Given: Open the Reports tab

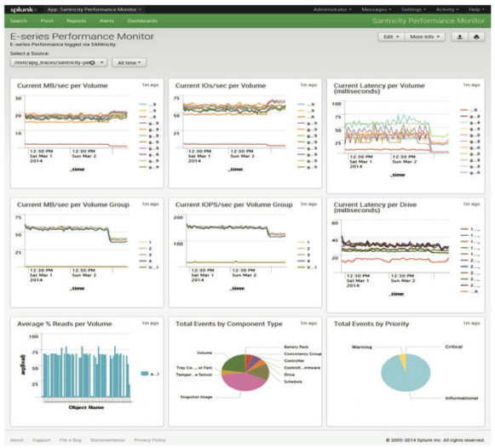Looking at the screenshot, I should point(76,20).
